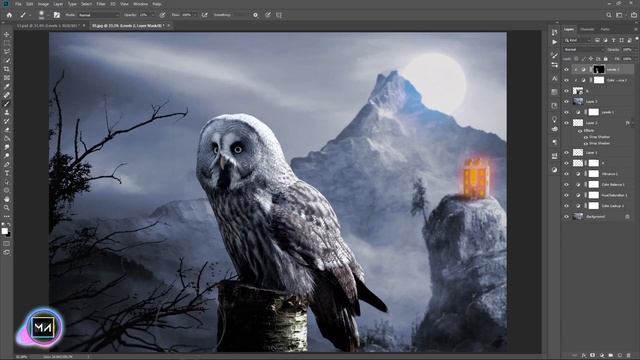Open the Window menu

[x=140, y=4]
